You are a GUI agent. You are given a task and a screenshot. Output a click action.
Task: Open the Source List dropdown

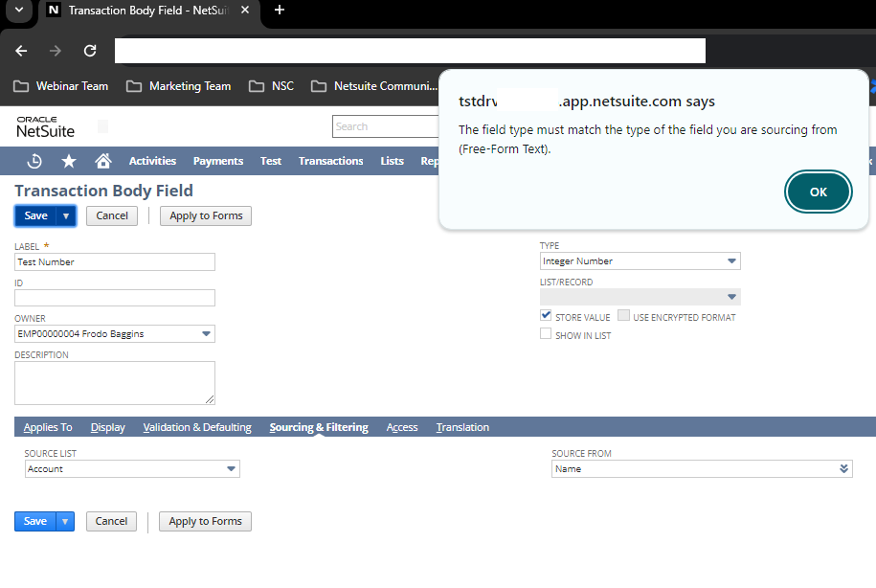[x=132, y=469]
